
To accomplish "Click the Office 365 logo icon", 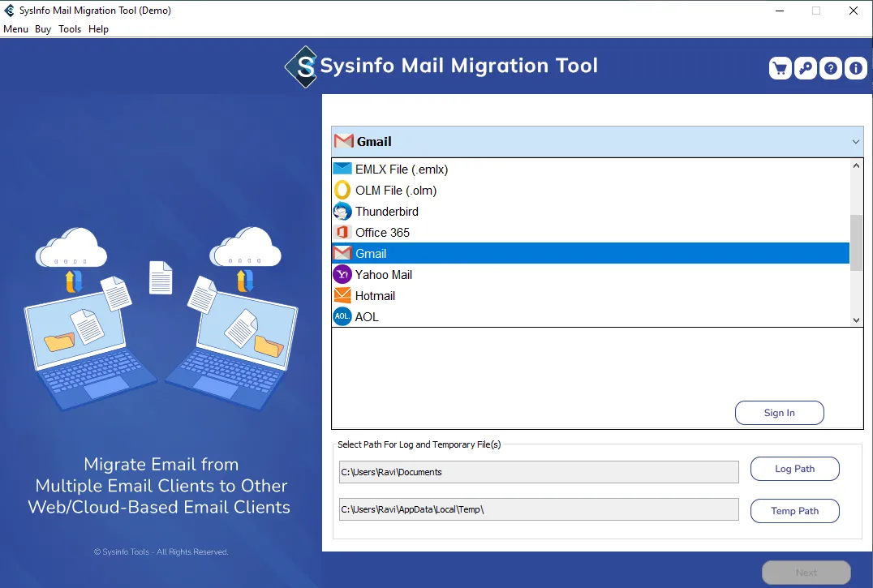I will [x=342, y=232].
